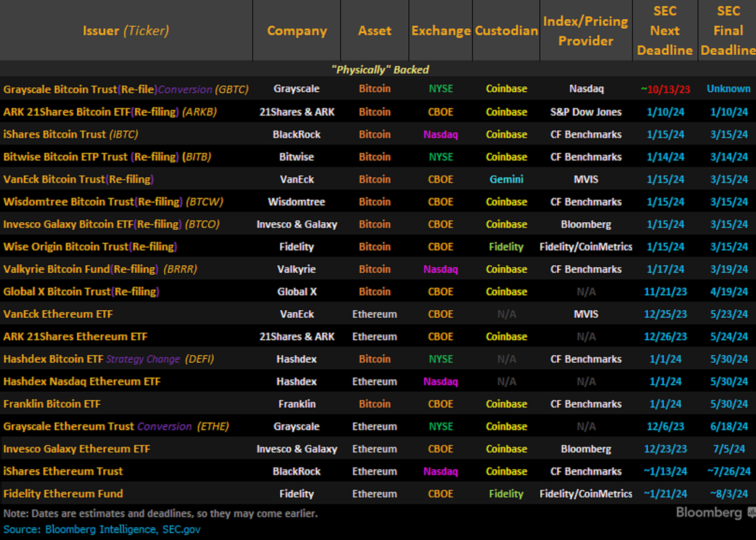Select VanEck Ethereum ETF issuer cell
This screenshot has height=540, width=756.
coord(58,314)
